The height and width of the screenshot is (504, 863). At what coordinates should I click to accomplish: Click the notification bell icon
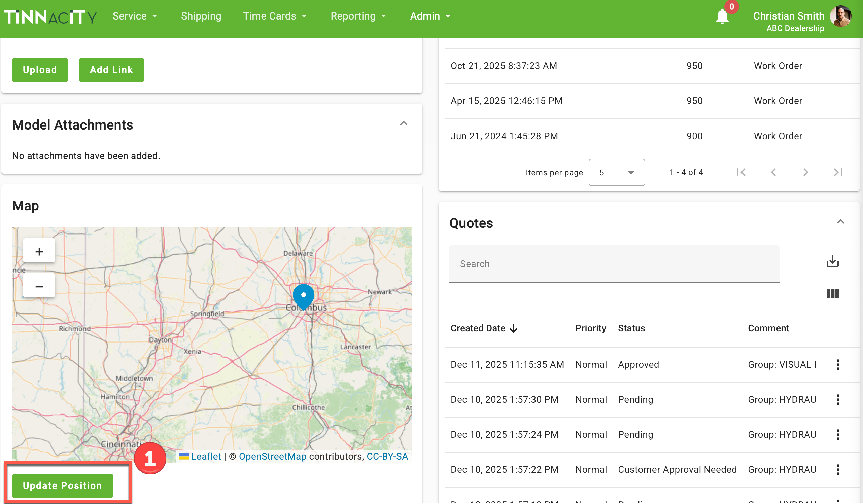(x=722, y=16)
